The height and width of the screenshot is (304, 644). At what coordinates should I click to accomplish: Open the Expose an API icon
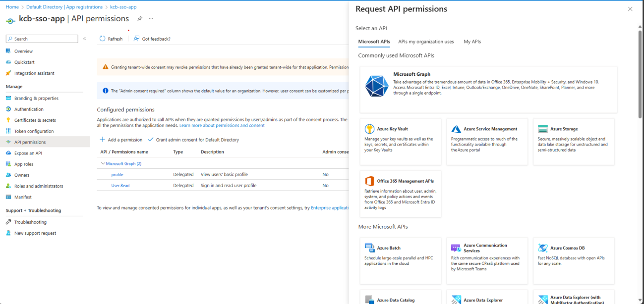click(8, 153)
